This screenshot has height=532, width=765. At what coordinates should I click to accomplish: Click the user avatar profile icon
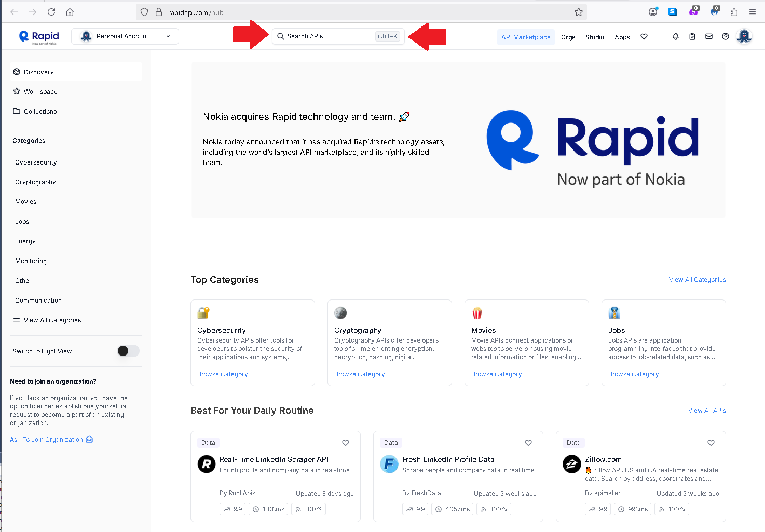coord(744,36)
